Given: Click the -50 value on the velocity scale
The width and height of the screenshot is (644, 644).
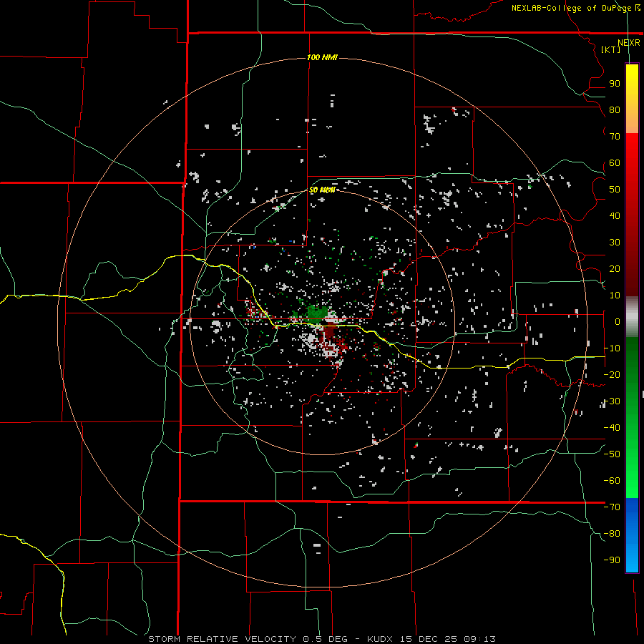Looking at the screenshot, I should pyautogui.click(x=612, y=454).
